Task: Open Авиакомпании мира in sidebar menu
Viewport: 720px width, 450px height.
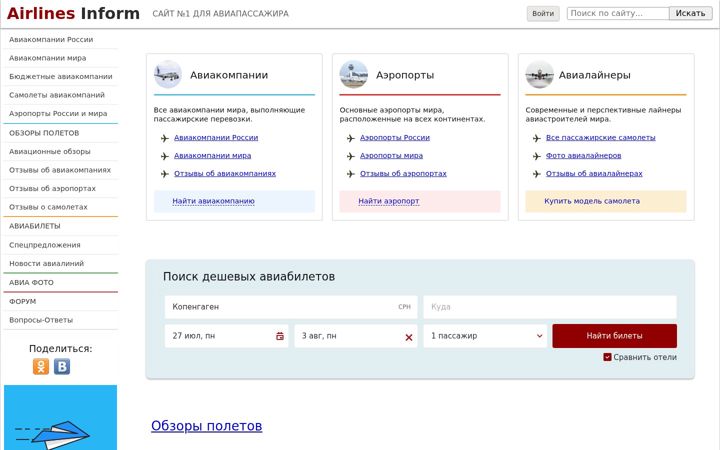Action: (60, 58)
